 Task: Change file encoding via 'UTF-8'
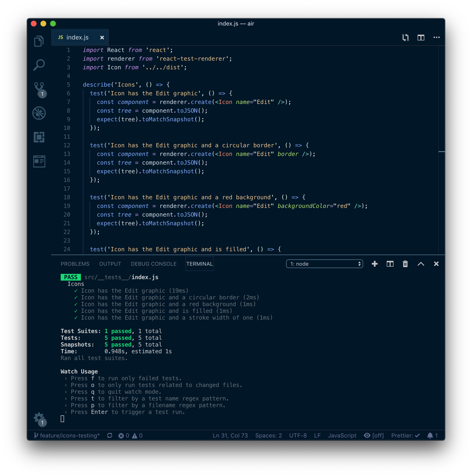point(298,436)
